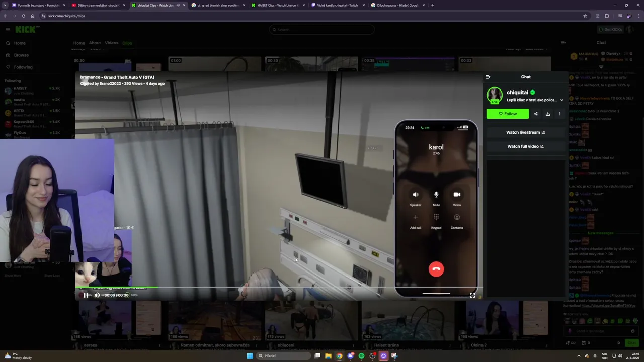Image resolution: width=644 pixels, height=362 pixels.
Task: Switch to the Dilophosaurus Google search tab
Action: point(397,5)
